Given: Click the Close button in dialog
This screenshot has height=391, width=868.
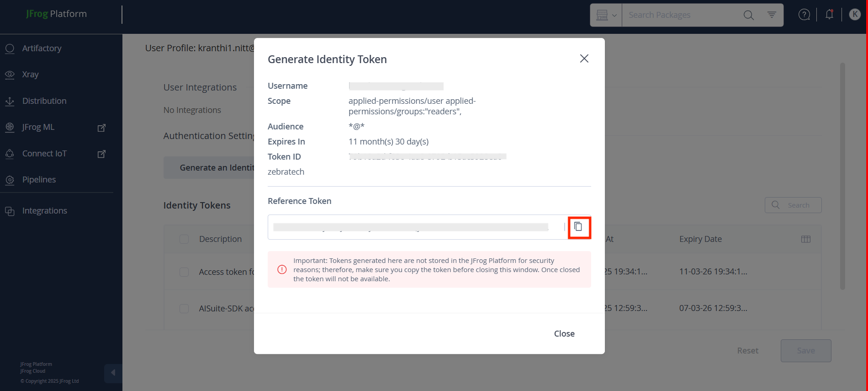Looking at the screenshot, I should [x=564, y=333].
